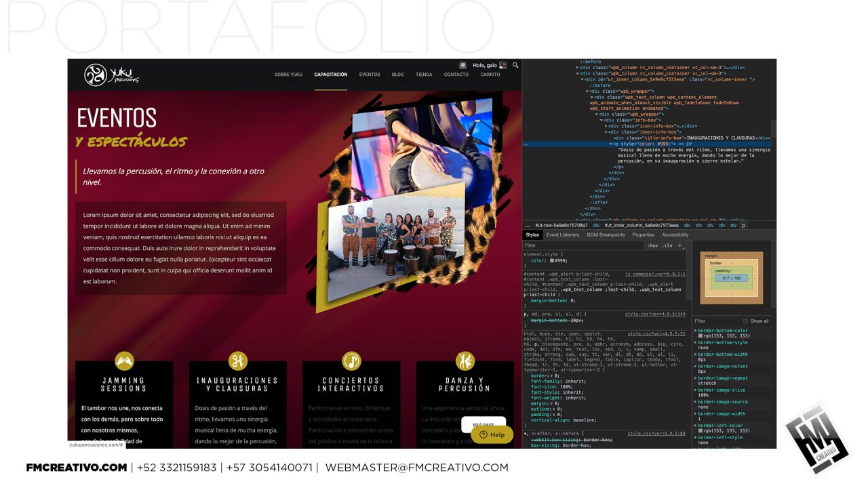Open the Carrito menu item
The width and height of the screenshot is (868, 488).
[x=490, y=75]
